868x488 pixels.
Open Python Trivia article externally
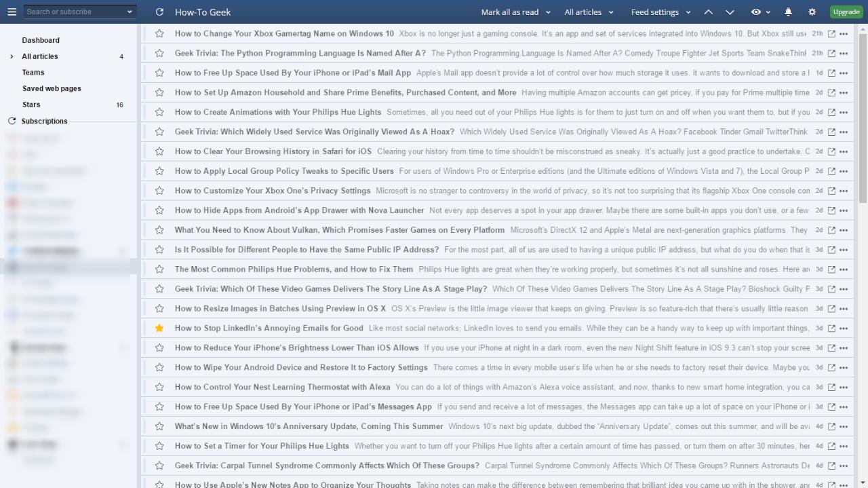tap(832, 53)
